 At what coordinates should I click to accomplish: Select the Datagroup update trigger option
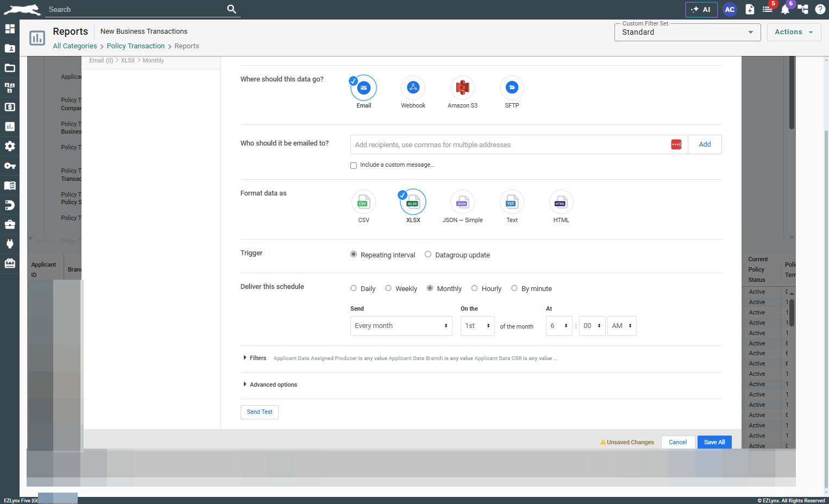pyautogui.click(x=428, y=255)
